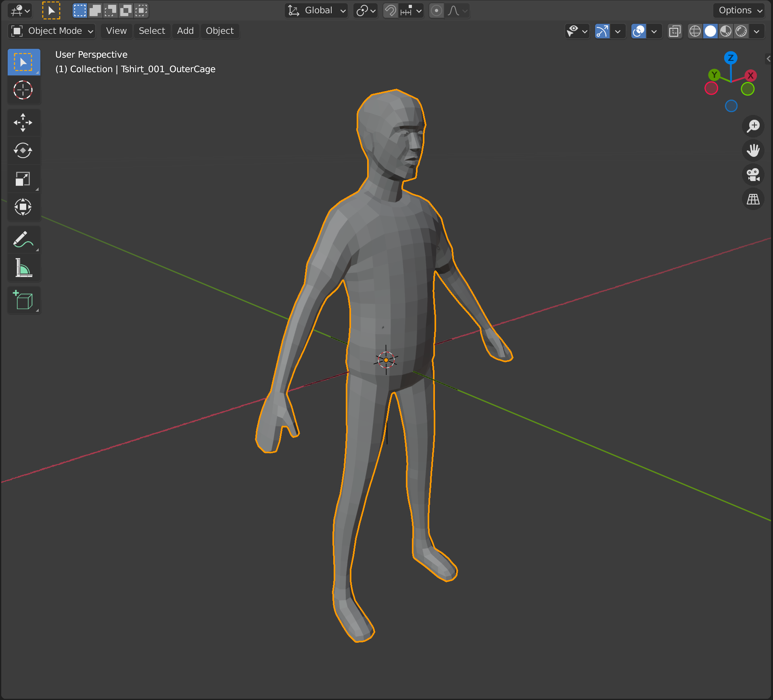Toggle camera view button
The image size is (773, 700).
pyautogui.click(x=753, y=175)
